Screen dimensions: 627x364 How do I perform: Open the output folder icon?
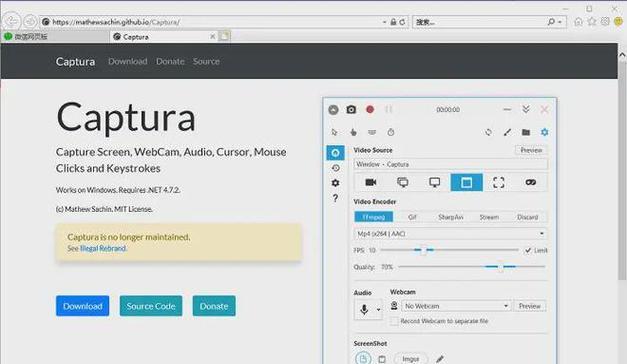pos(526,132)
